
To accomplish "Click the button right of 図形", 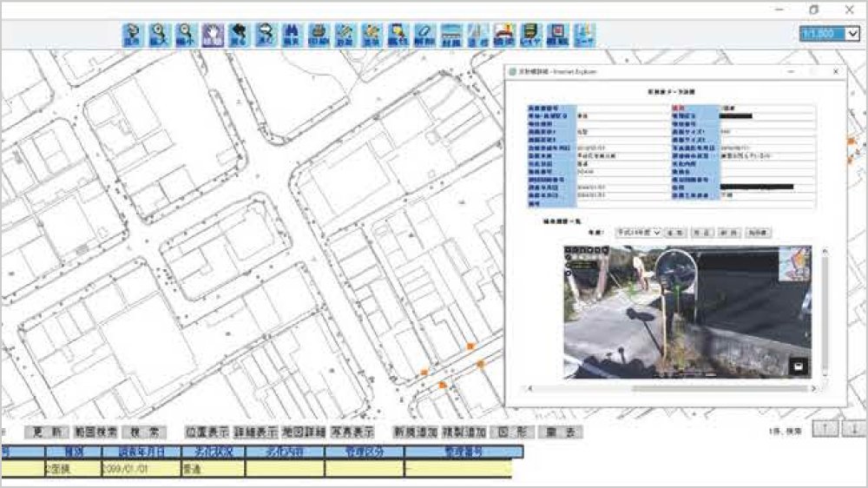I will pyautogui.click(x=560, y=432).
